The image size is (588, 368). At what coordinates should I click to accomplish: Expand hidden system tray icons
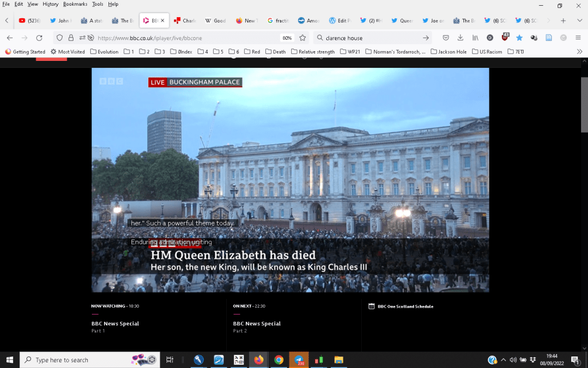504,360
